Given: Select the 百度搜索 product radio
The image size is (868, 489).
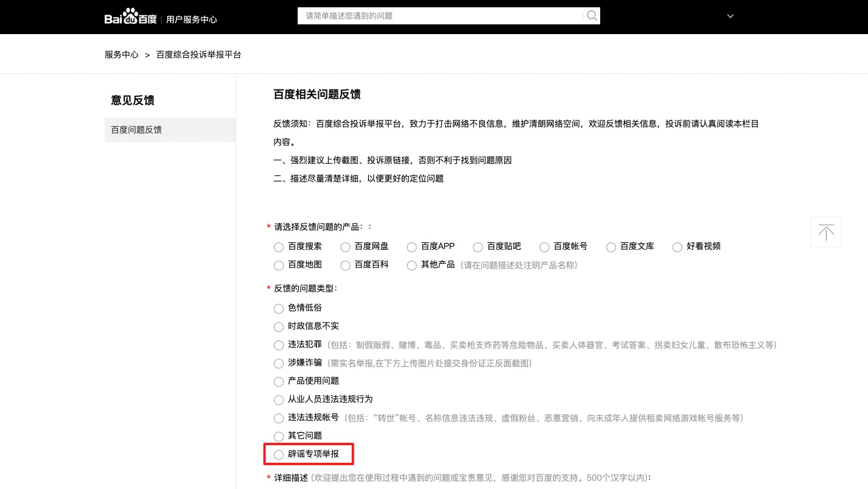Looking at the screenshot, I should click(279, 247).
